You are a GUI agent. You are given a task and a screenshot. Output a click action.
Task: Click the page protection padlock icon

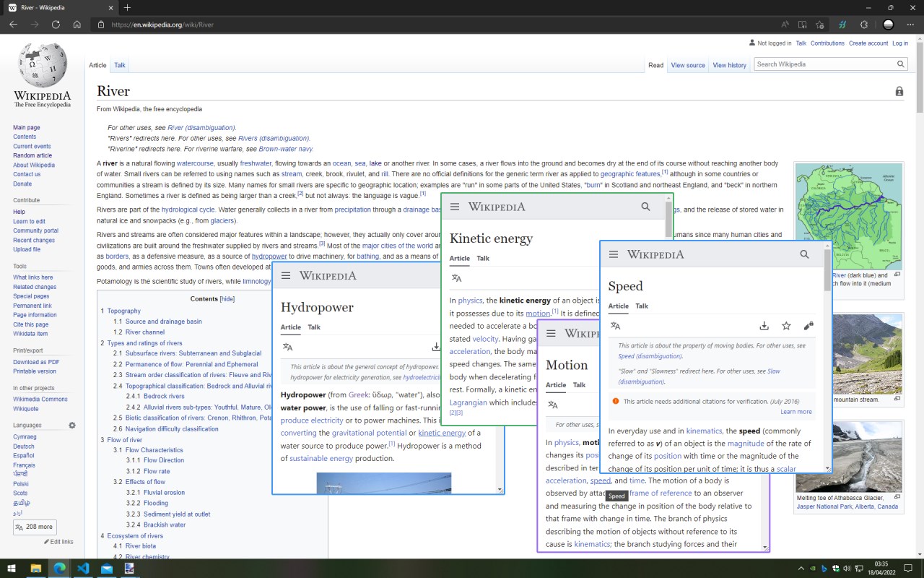tap(899, 92)
